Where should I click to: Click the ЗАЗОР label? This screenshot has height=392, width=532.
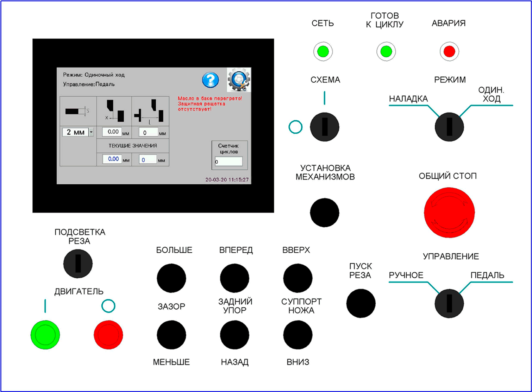171,306
